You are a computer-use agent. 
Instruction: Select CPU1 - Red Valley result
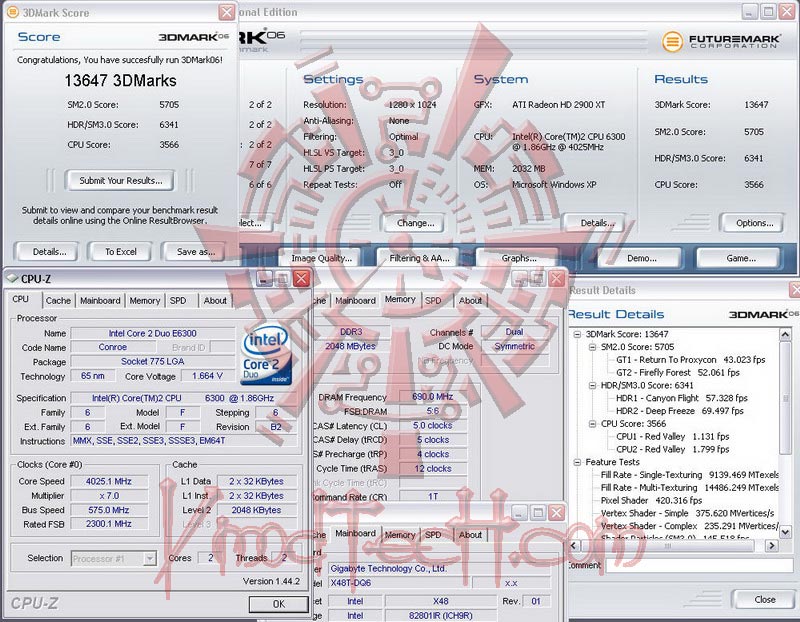tap(672, 436)
